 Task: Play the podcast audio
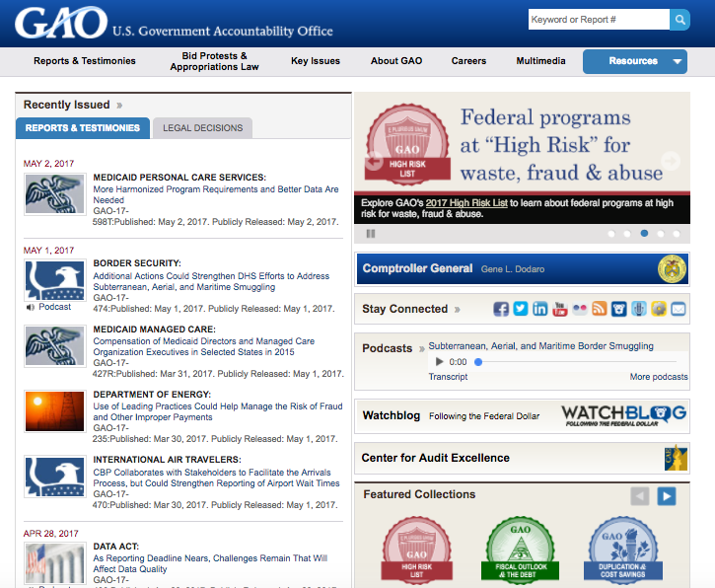(439, 362)
